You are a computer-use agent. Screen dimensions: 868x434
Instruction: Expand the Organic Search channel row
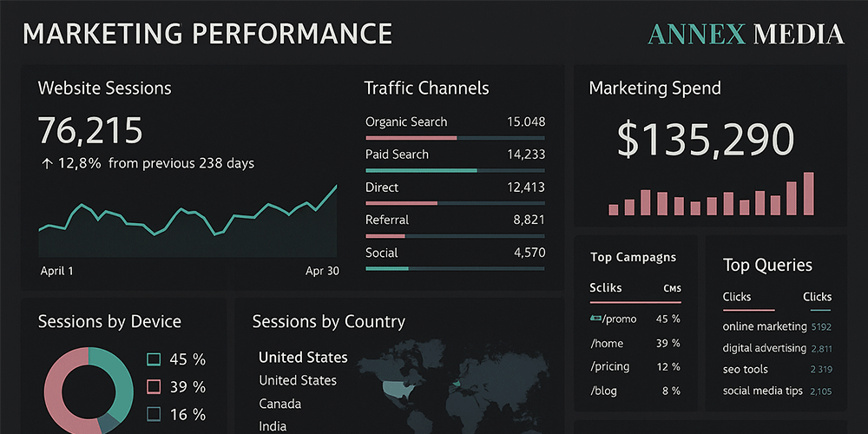[x=455, y=122]
